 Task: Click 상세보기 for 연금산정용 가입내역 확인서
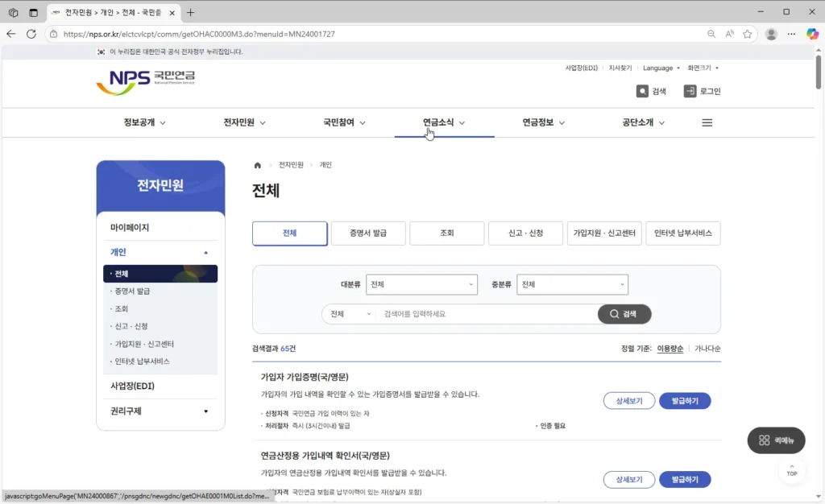point(628,480)
